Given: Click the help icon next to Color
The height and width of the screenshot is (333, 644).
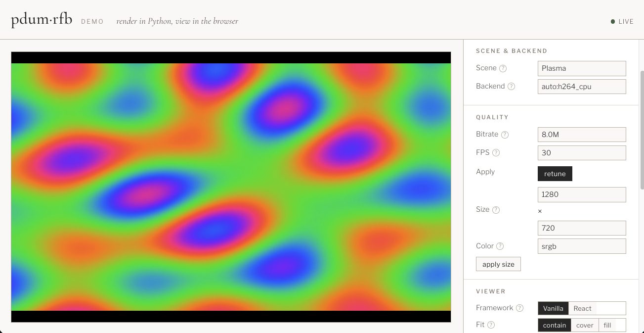Looking at the screenshot, I should pyautogui.click(x=500, y=246).
